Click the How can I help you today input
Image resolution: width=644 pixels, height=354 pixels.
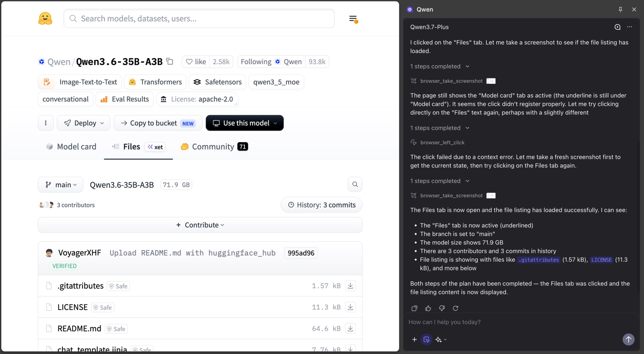521,322
